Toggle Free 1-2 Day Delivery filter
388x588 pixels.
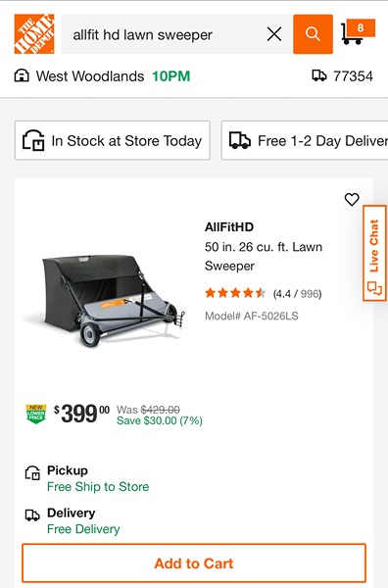305,140
